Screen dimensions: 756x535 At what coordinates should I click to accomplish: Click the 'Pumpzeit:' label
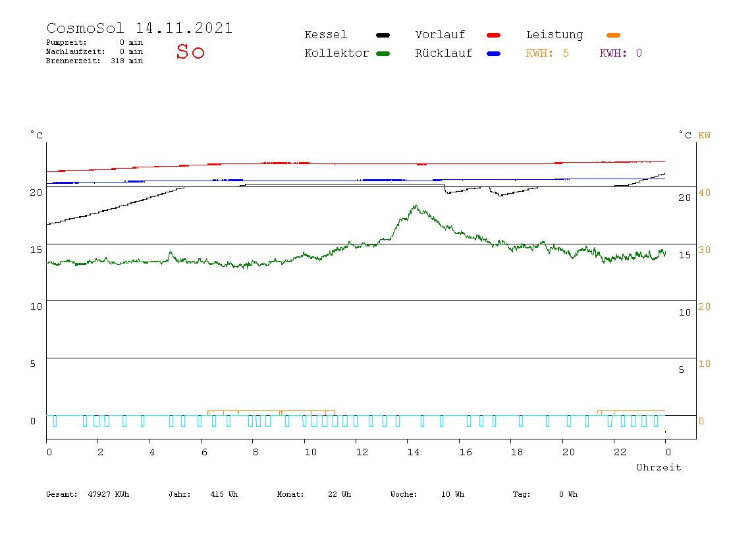[x=67, y=42]
